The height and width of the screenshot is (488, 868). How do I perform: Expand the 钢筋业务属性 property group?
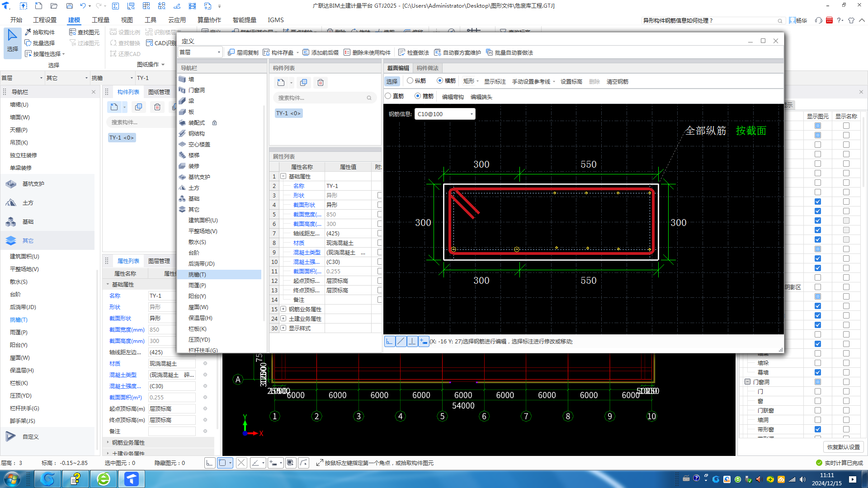(283, 309)
